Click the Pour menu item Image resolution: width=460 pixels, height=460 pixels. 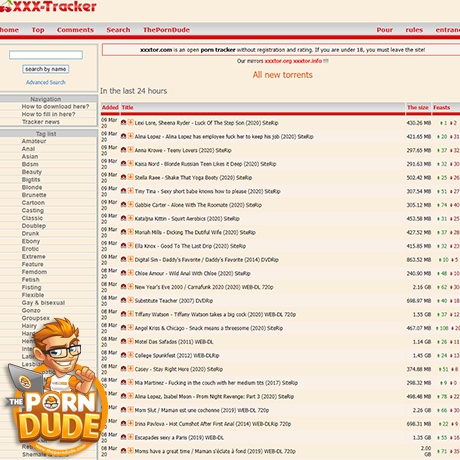(x=385, y=30)
